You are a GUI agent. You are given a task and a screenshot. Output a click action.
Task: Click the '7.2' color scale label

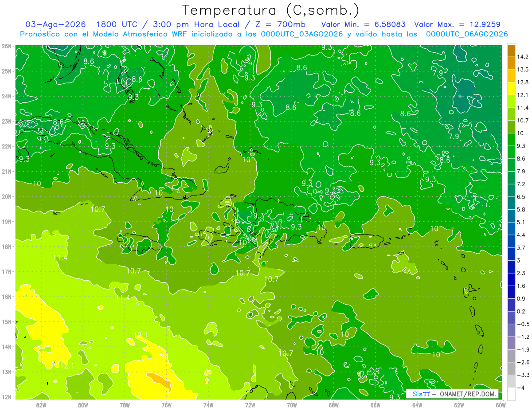(521, 184)
